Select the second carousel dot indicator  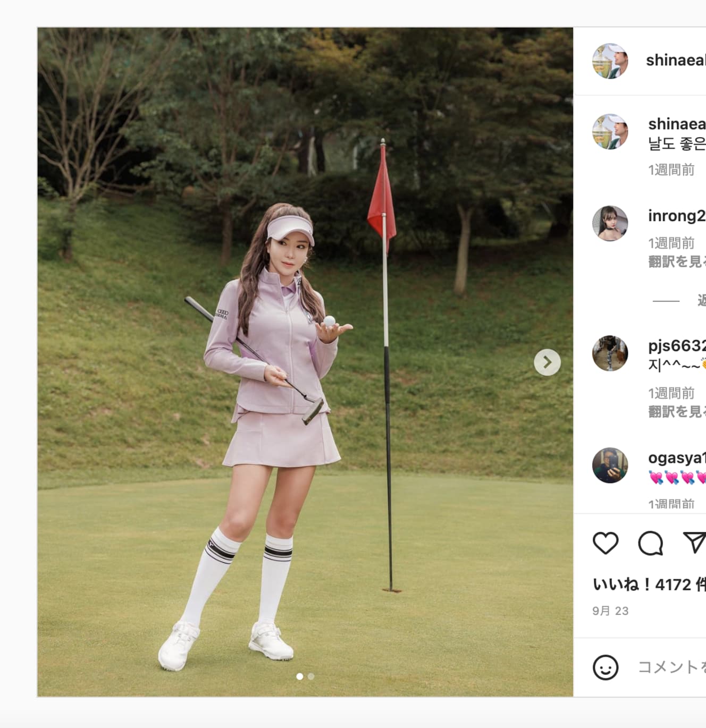(311, 676)
